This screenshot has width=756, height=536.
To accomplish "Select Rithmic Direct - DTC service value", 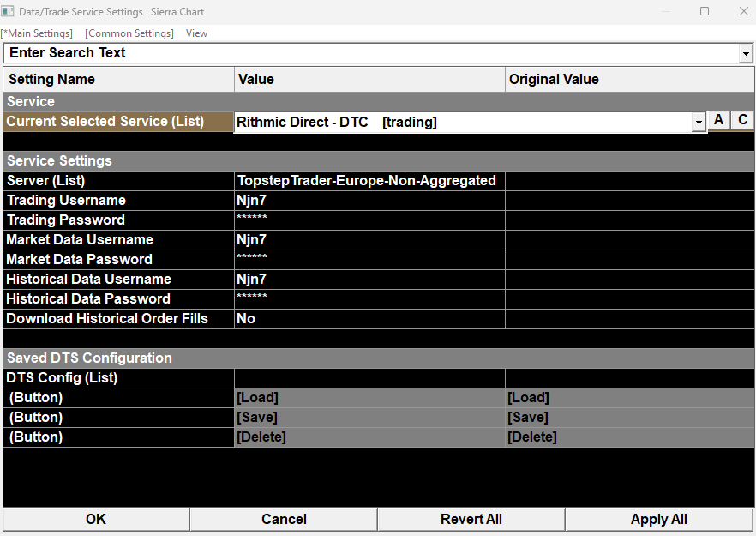I will coord(463,122).
